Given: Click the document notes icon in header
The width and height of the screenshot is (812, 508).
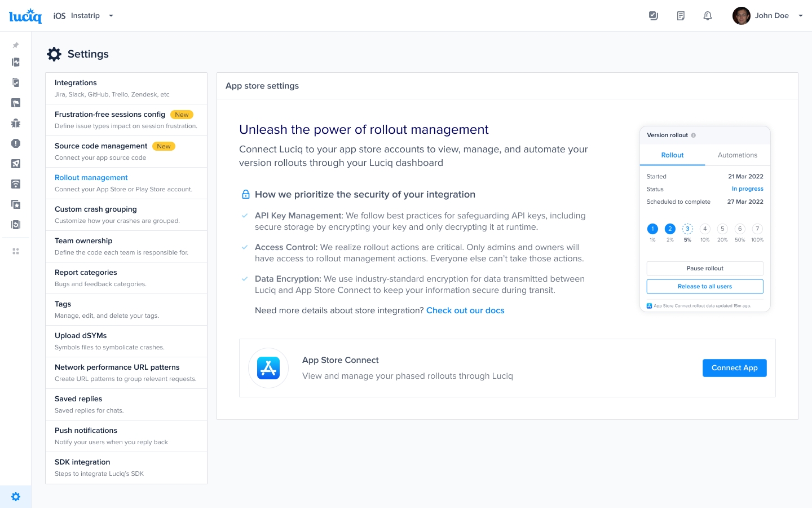Looking at the screenshot, I should coord(681,16).
